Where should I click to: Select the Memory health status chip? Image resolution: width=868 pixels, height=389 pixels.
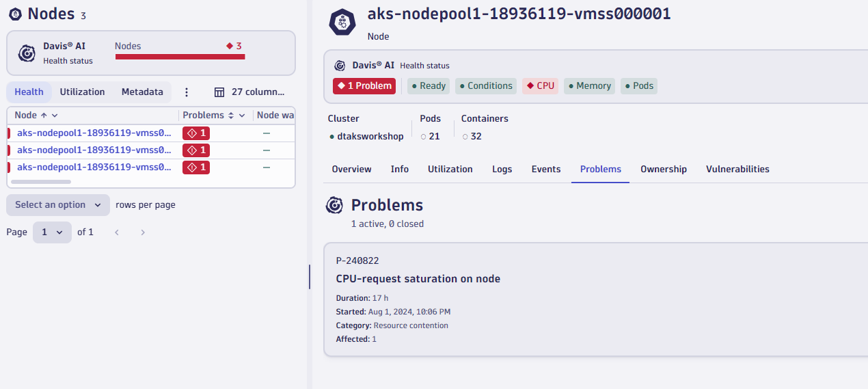[588, 86]
